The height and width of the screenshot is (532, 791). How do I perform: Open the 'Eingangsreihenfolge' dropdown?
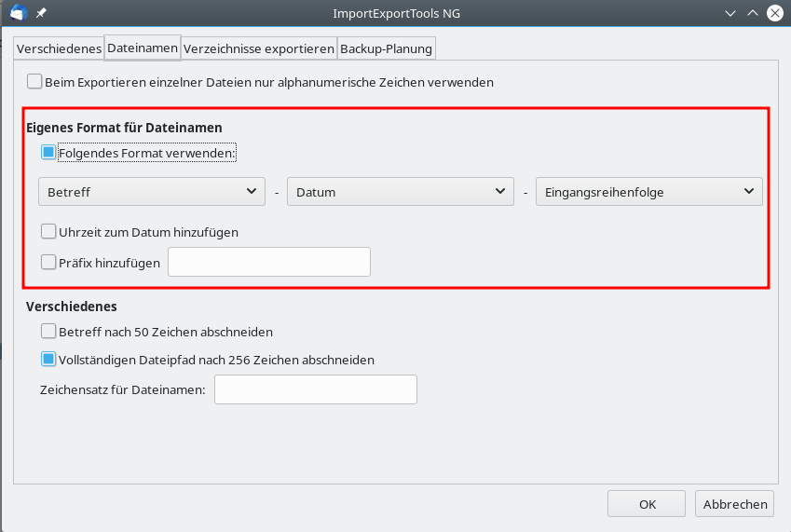click(x=648, y=192)
